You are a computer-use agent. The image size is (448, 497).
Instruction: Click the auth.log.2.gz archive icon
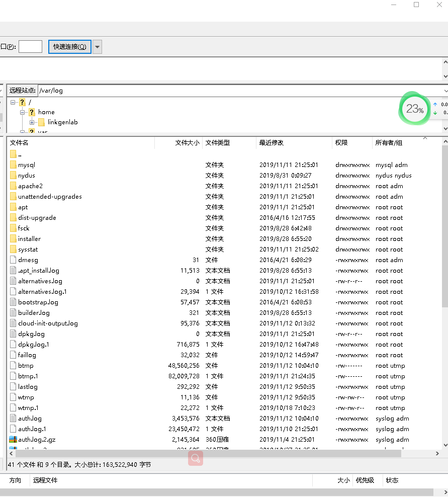point(13,440)
